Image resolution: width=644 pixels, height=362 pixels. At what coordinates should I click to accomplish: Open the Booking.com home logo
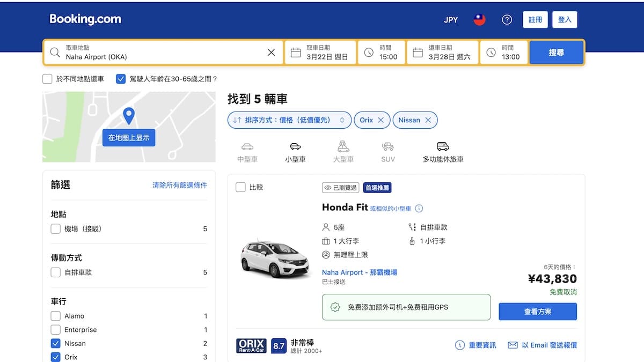85,19
